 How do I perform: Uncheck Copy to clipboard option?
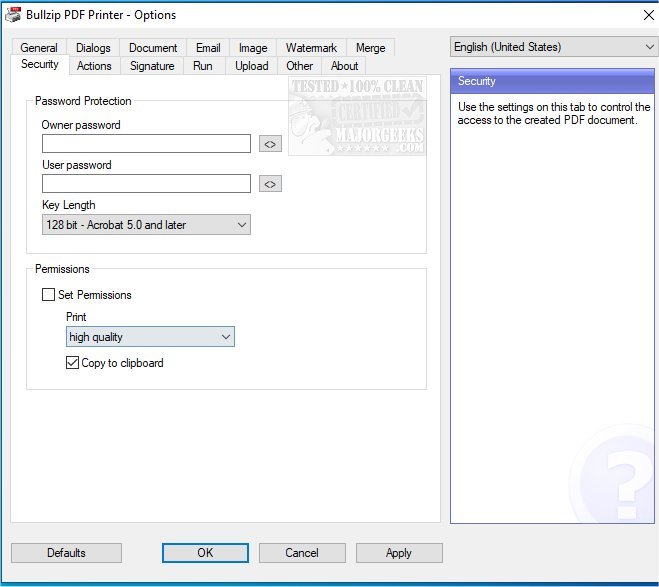tap(72, 363)
